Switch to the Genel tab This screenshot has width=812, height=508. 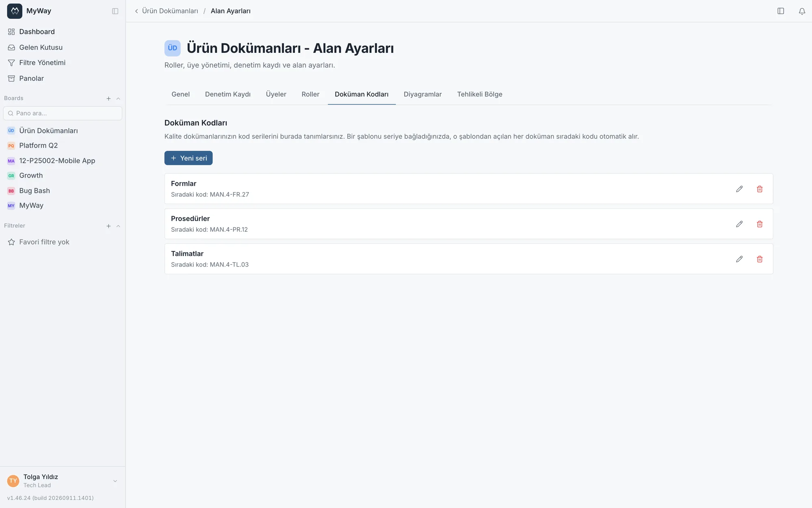point(180,94)
